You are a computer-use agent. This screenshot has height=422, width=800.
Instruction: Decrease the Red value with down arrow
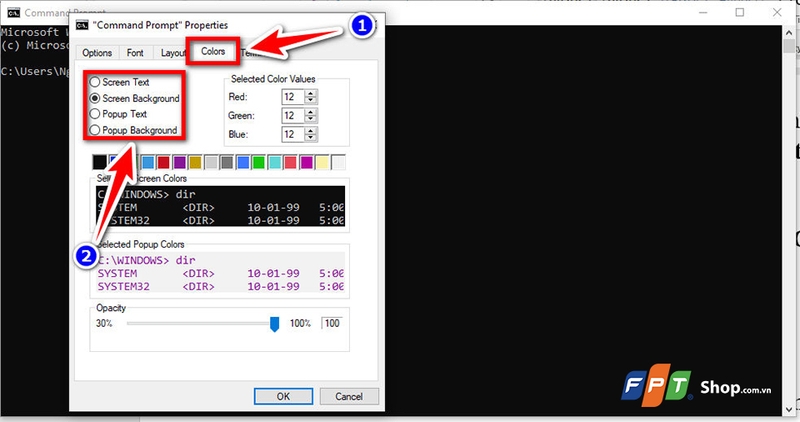coord(311,101)
